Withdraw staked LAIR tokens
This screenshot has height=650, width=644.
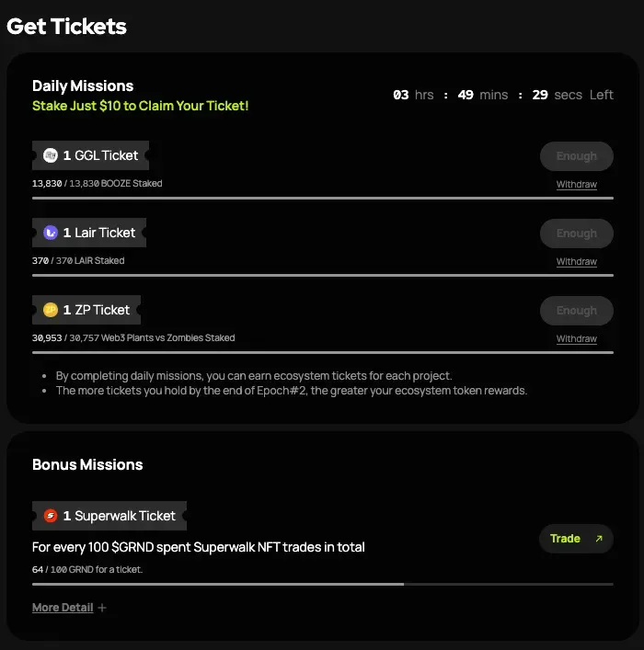[x=576, y=262]
